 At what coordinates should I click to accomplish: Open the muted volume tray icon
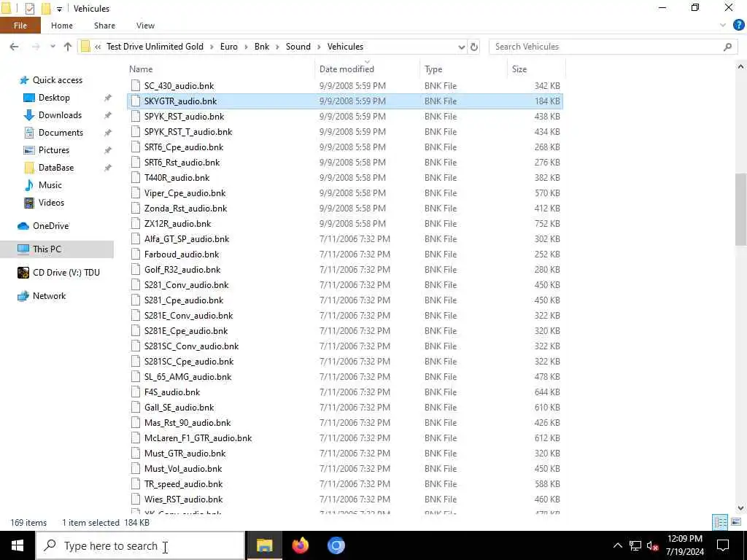click(652, 545)
